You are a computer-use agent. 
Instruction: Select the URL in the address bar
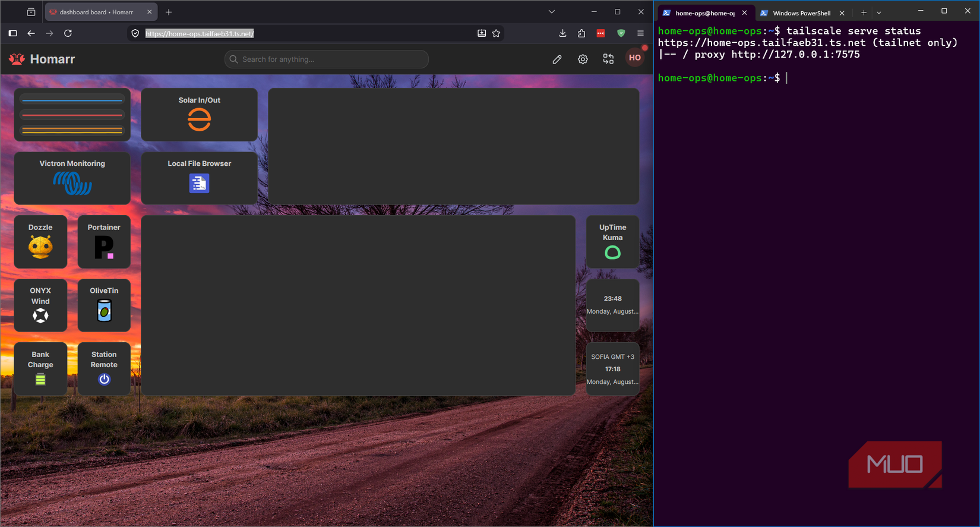click(x=200, y=34)
